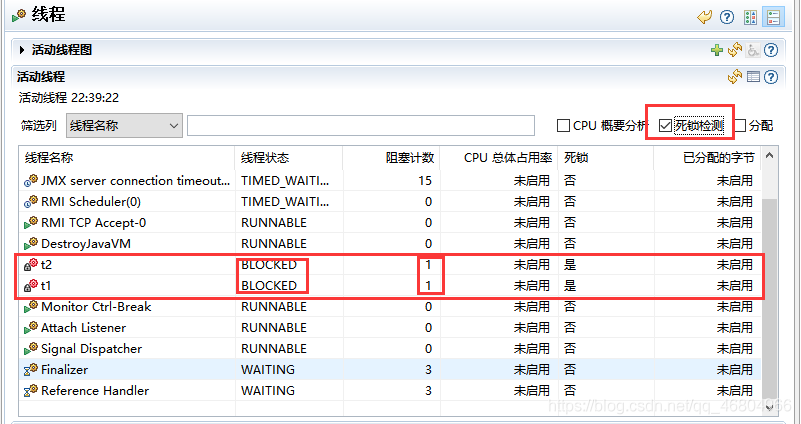The width and height of the screenshot is (801, 424).
Task: Uncheck the 死锁检测 checkbox
Action: click(x=665, y=126)
